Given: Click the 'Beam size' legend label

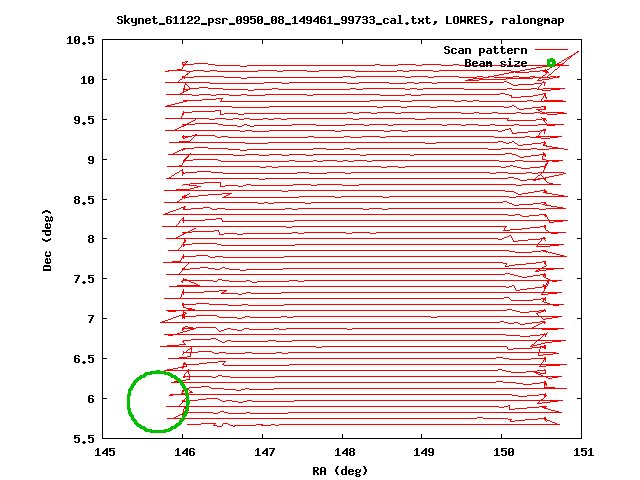Looking at the screenshot, I should (495, 62).
